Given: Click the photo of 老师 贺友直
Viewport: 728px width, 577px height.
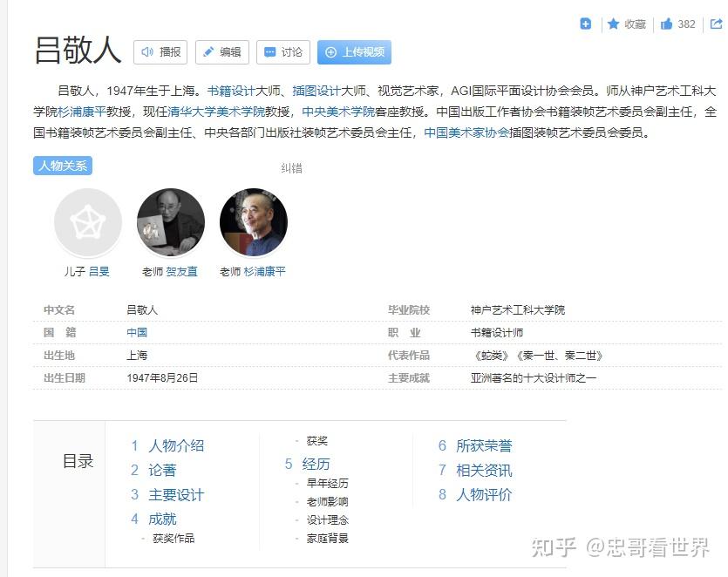Looking at the screenshot, I should coord(171,222).
